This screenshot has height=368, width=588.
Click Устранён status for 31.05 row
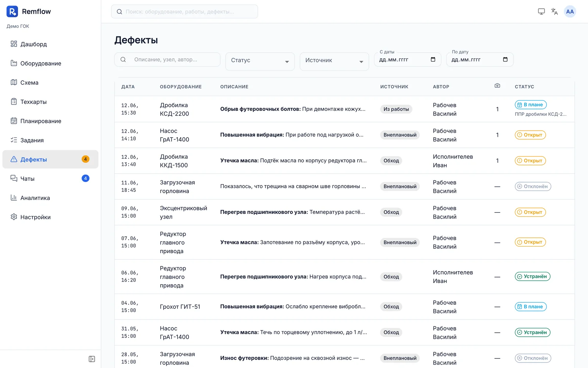(533, 332)
